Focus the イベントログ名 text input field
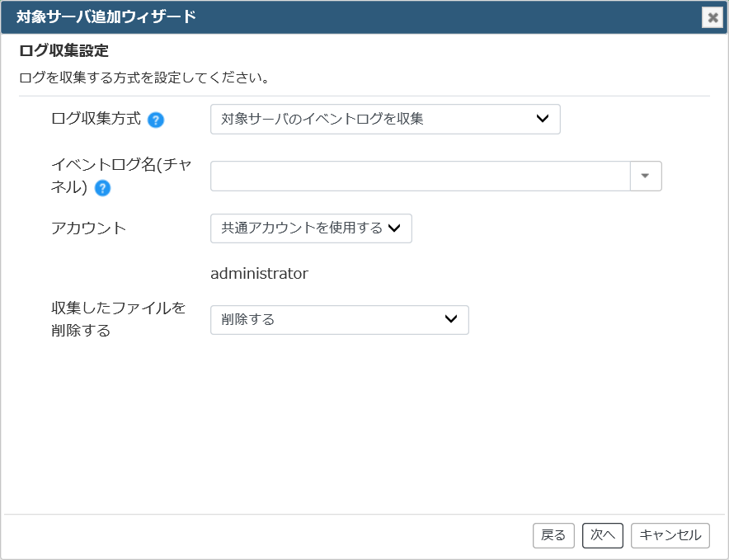The height and width of the screenshot is (560, 729). click(421, 176)
